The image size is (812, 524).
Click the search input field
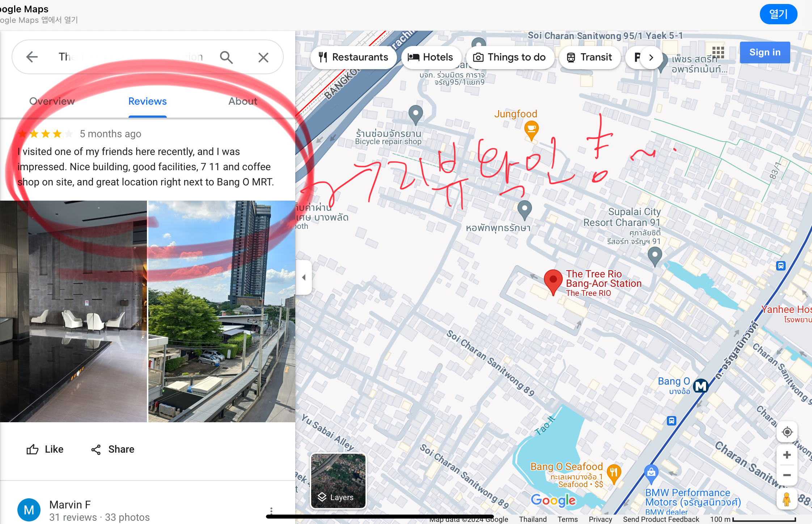tap(131, 57)
